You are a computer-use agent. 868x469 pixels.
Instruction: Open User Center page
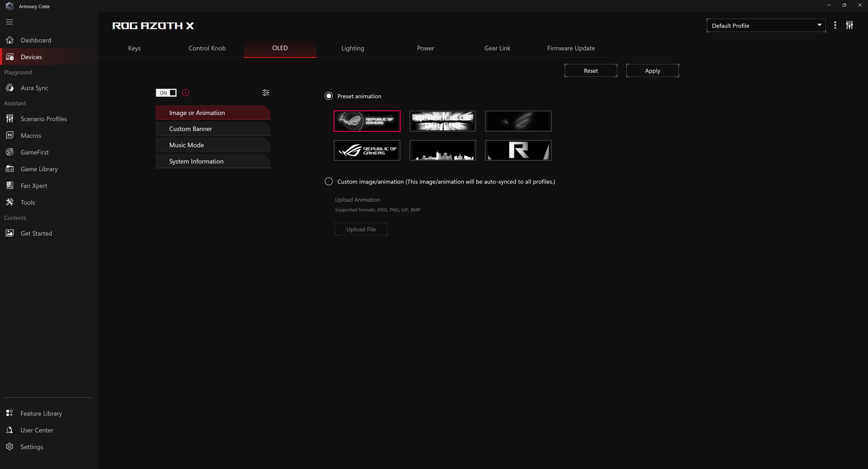(49, 430)
